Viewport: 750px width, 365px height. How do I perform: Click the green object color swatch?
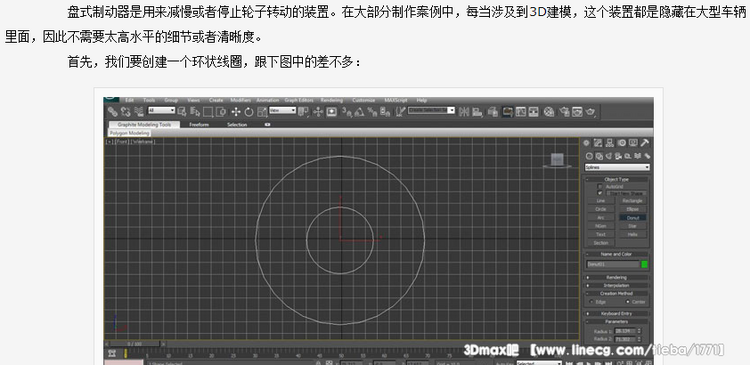[x=644, y=264]
